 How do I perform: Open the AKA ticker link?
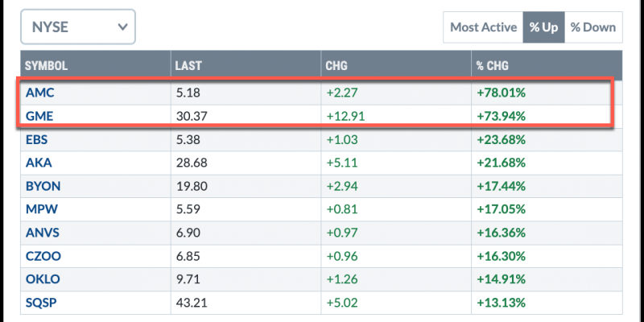tap(39, 163)
